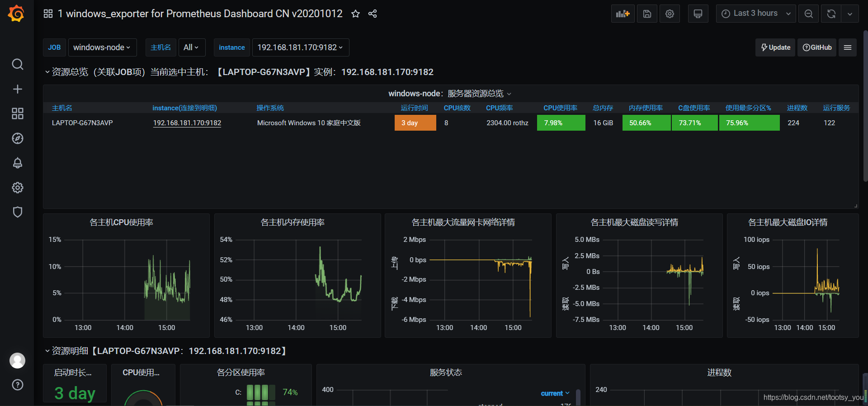Open Dashboards in the sidebar

[17, 113]
